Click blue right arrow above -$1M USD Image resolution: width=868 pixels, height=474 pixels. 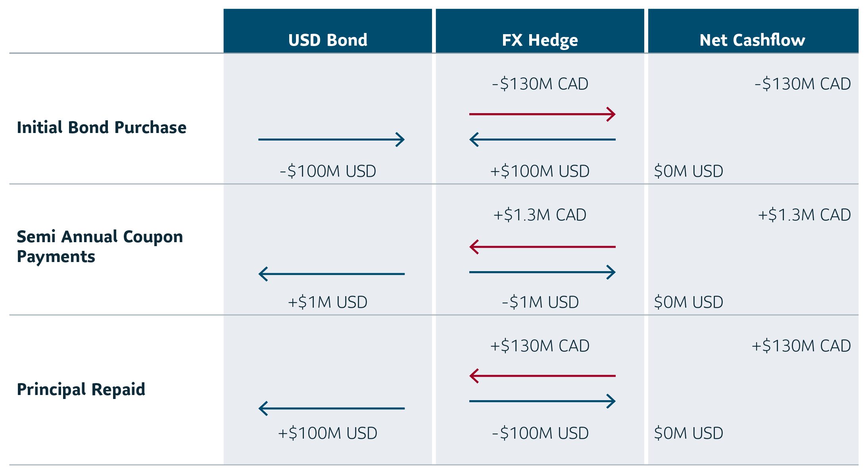pyautogui.click(x=542, y=272)
